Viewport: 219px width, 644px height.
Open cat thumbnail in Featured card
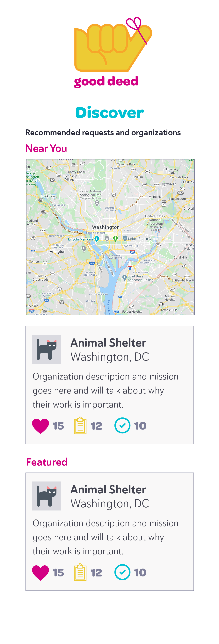click(47, 496)
